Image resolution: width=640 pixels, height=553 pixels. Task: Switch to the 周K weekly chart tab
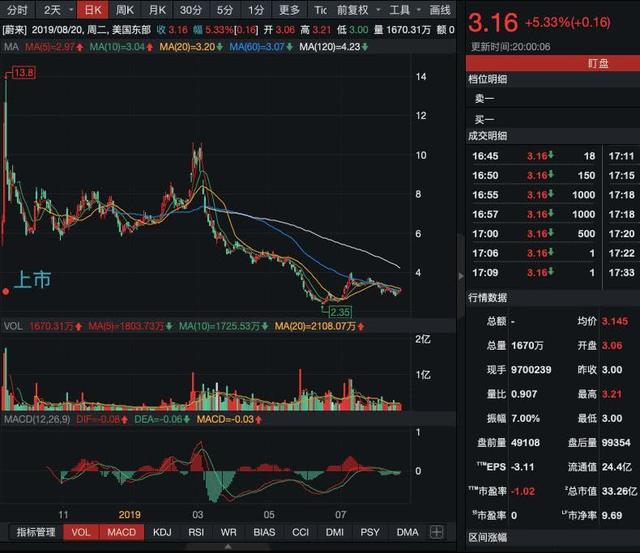pyautogui.click(x=125, y=9)
